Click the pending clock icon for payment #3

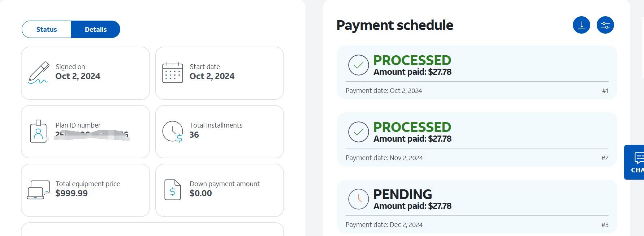tap(358, 199)
